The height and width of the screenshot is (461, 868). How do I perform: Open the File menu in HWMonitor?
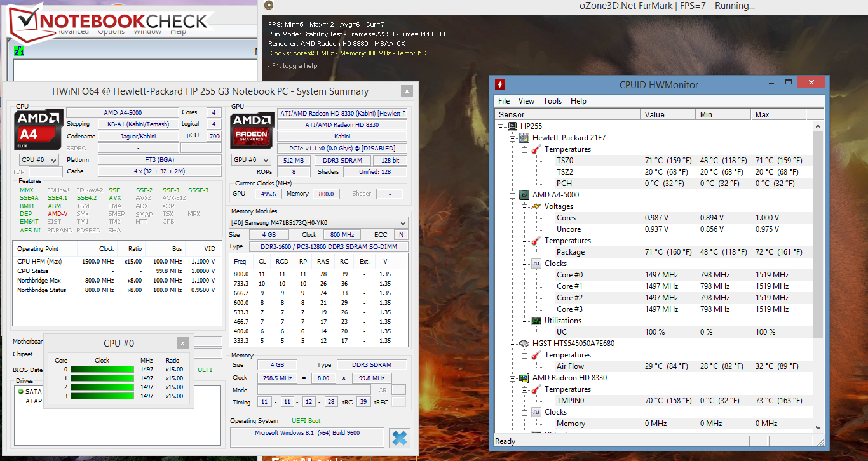pyautogui.click(x=504, y=101)
